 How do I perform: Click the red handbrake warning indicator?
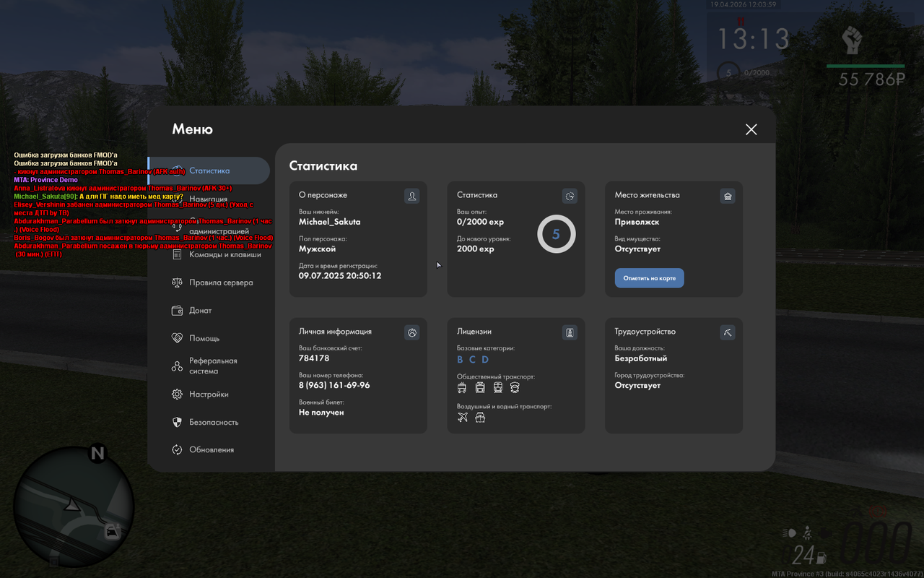877,512
